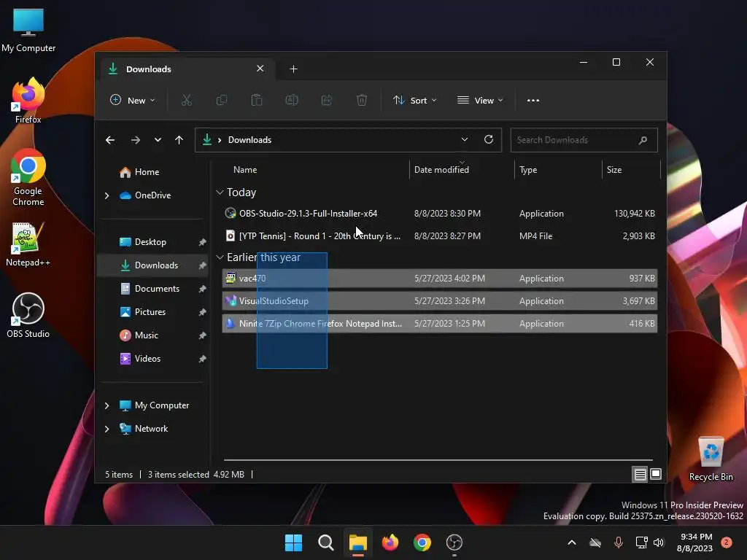The image size is (747, 560).
Task: Select the Downloads tab
Action: pos(186,69)
